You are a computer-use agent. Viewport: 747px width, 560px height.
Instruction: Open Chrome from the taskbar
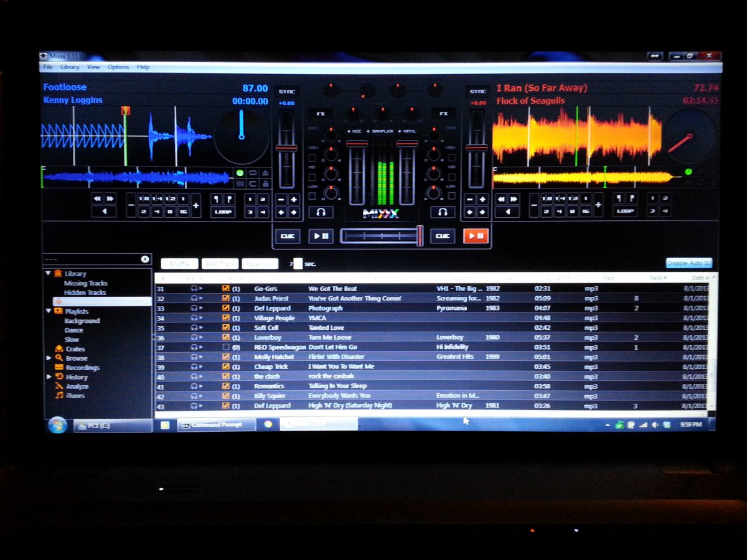[268, 424]
